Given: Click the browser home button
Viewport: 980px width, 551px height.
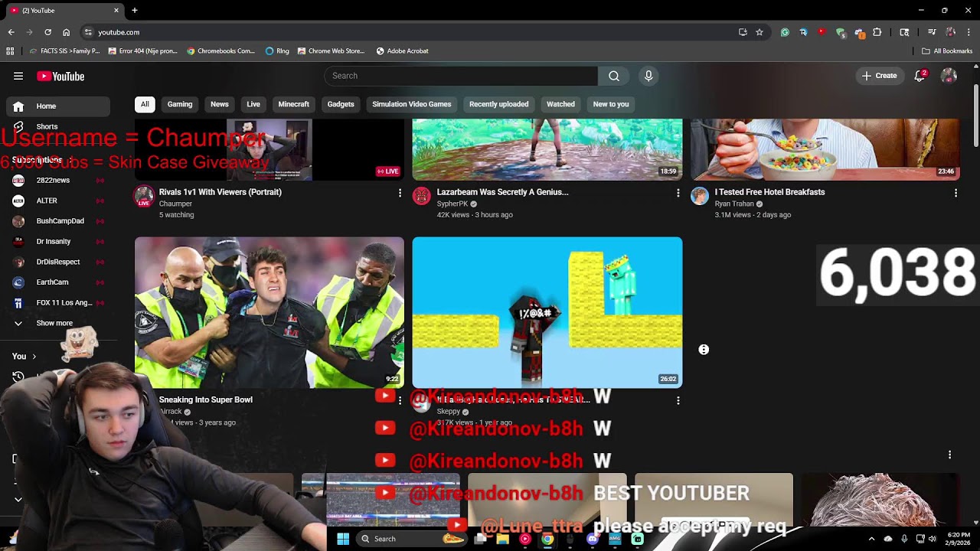Looking at the screenshot, I should pyautogui.click(x=66, y=32).
